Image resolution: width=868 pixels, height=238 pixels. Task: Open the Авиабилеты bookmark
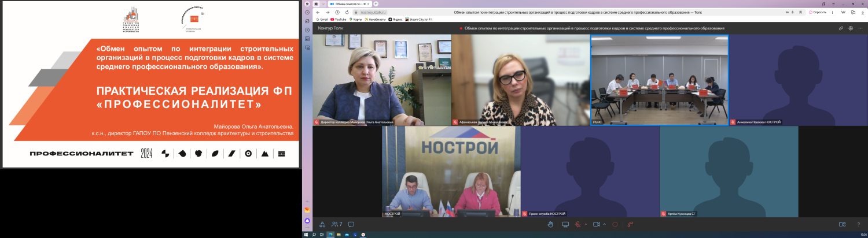click(375, 19)
